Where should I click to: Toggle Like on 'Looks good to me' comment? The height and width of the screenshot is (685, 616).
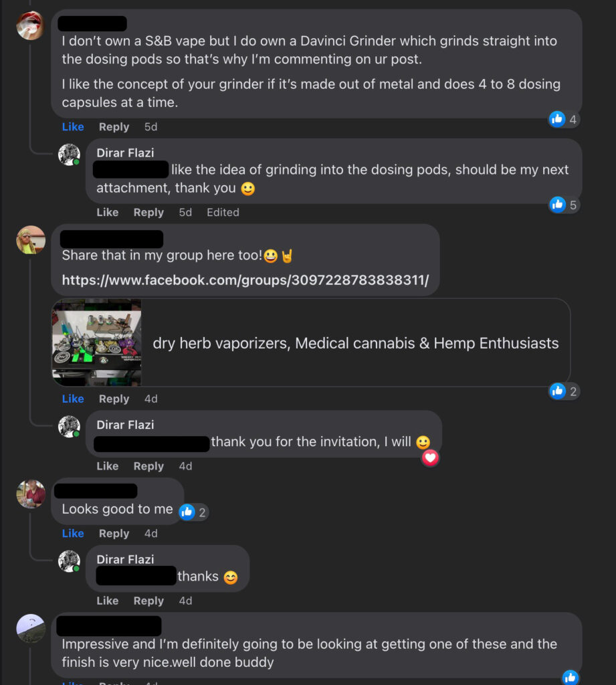[x=73, y=533]
